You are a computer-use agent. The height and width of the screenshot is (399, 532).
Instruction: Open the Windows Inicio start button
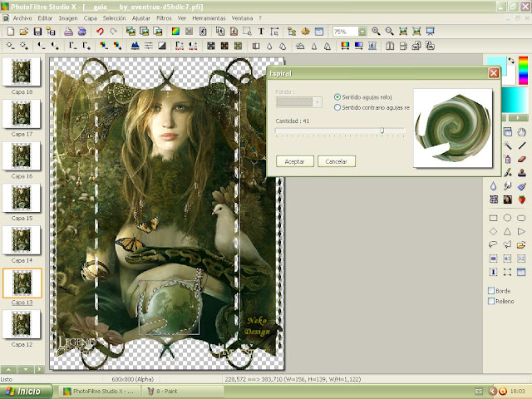coord(26,392)
